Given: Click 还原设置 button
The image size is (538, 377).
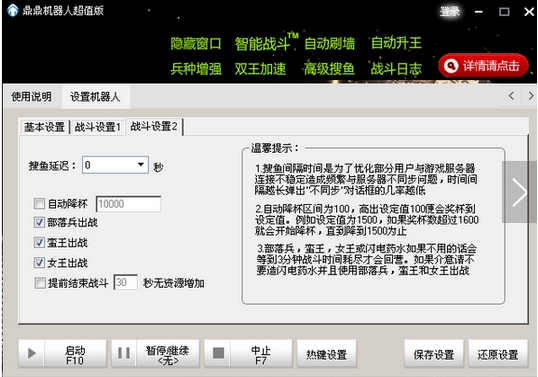Looking at the screenshot, I should tap(498, 354).
